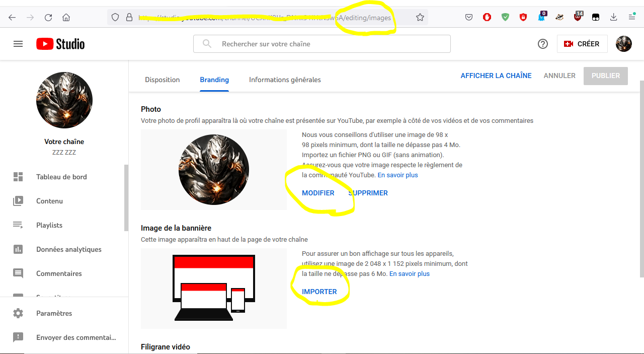Open Commentaires in the sidebar
The image size is (644, 354).
59,273
